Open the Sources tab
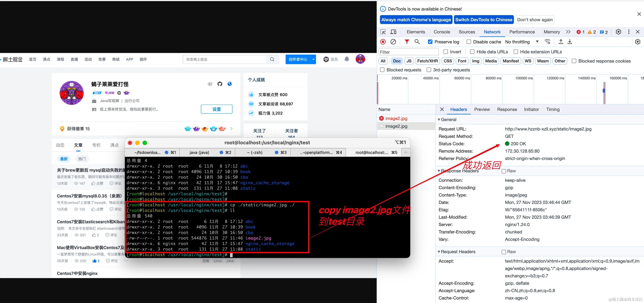644x303 pixels. pos(467,32)
